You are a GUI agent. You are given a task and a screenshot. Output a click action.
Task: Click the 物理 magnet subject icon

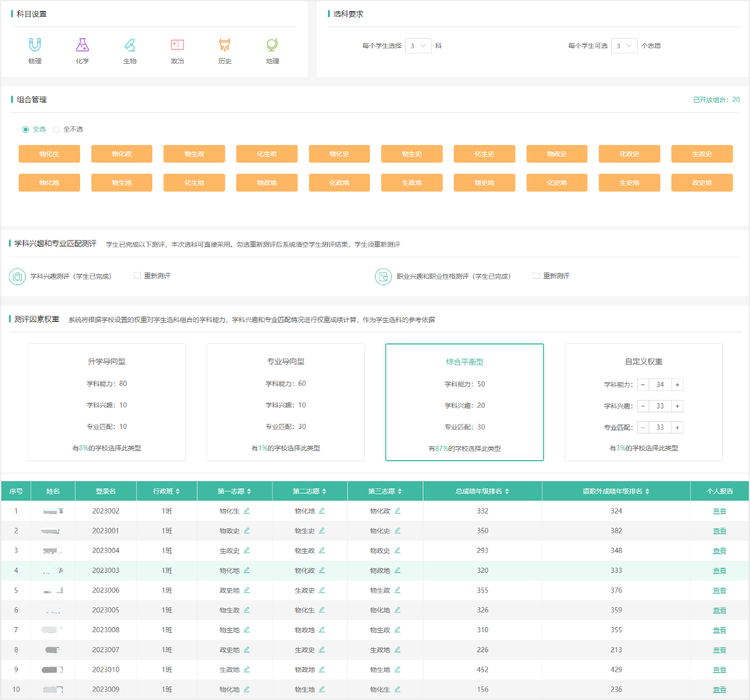(x=35, y=45)
